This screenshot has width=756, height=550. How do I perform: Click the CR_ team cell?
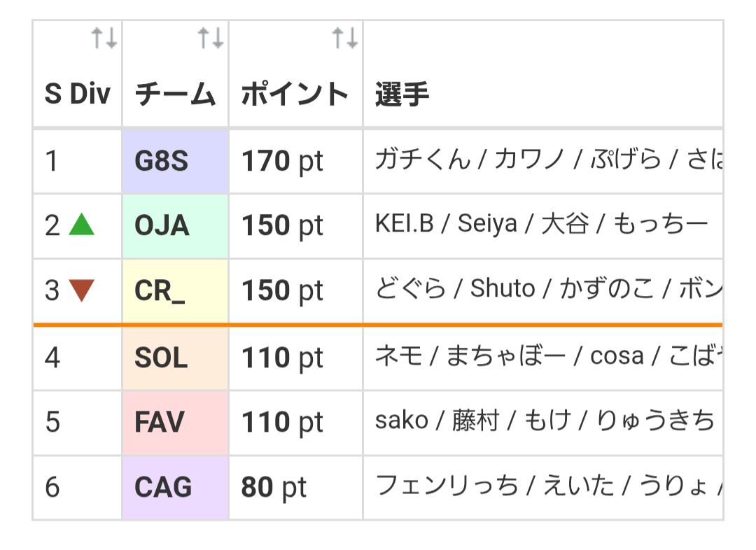pyautogui.click(x=175, y=291)
